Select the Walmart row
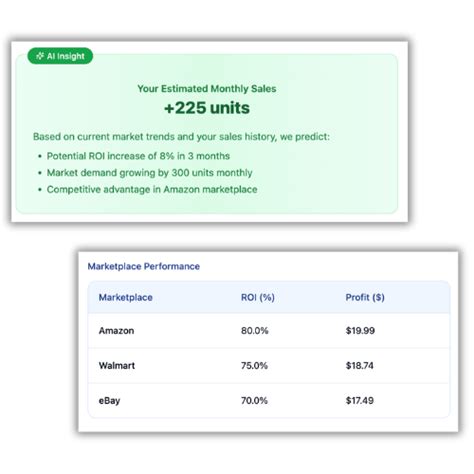This screenshot has height=474, width=474. pos(269,366)
